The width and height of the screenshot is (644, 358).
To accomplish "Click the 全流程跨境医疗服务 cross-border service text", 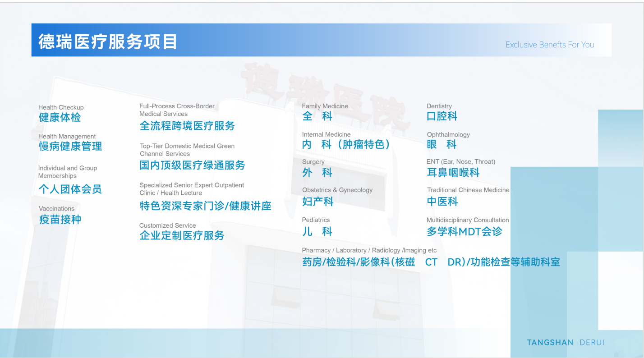I will [x=187, y=126].
